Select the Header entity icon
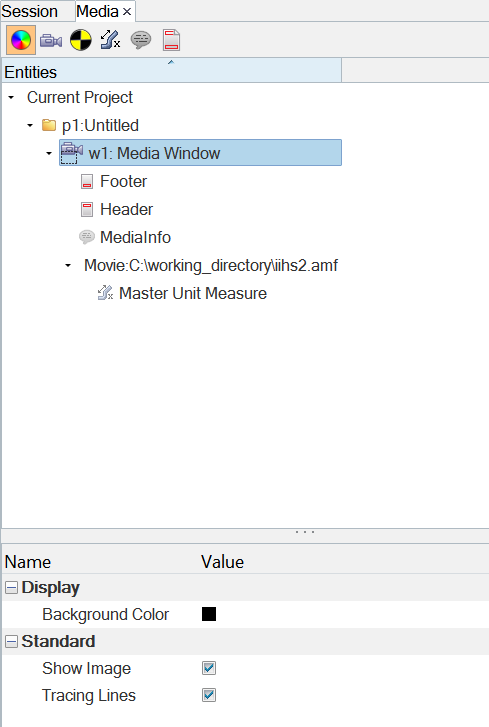The width and height of the screenshot is (489, 727). 87,210
